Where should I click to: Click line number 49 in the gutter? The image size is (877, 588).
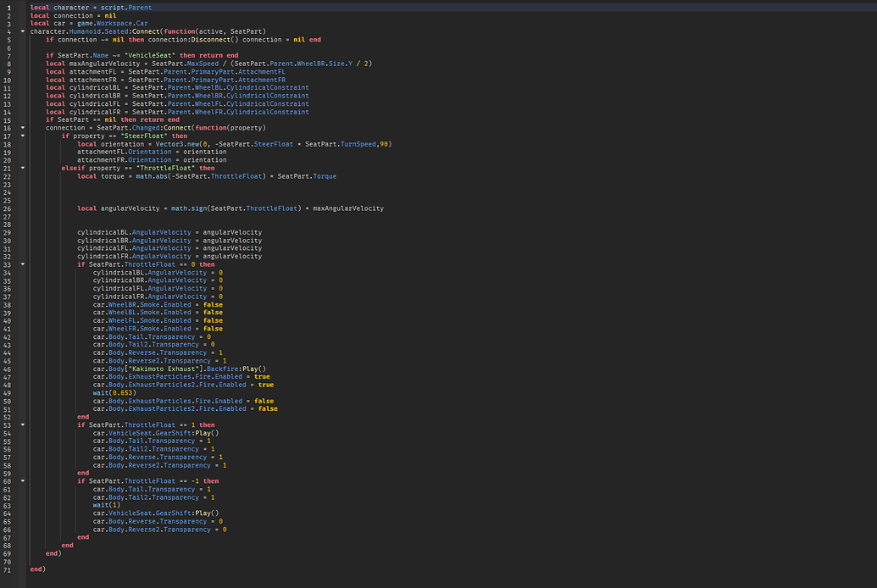pos(8,393)
